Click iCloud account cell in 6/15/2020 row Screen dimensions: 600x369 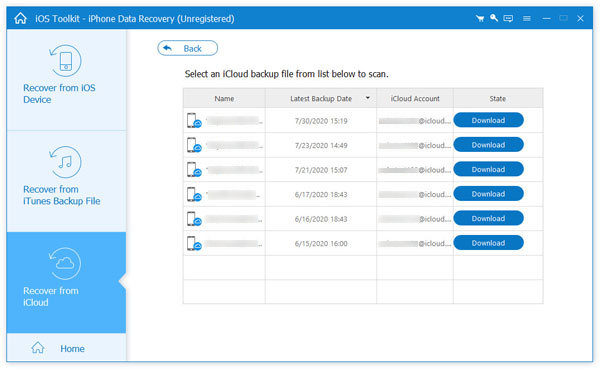[415, 243]
